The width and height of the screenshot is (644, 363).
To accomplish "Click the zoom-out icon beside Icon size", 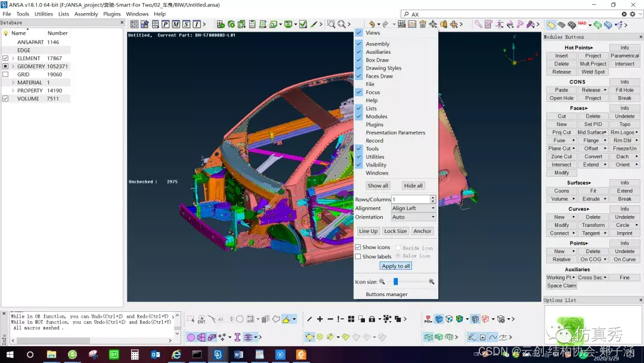I will (x=382, y=282).
